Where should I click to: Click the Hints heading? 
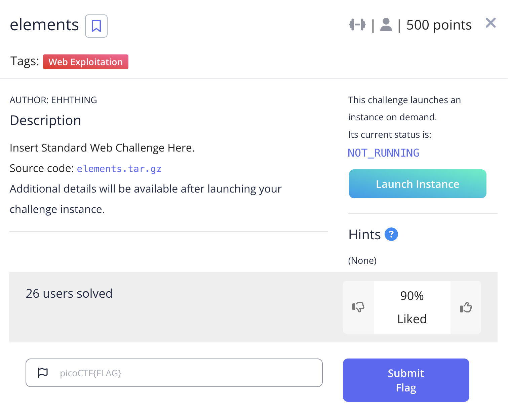(x=364, y=235)
